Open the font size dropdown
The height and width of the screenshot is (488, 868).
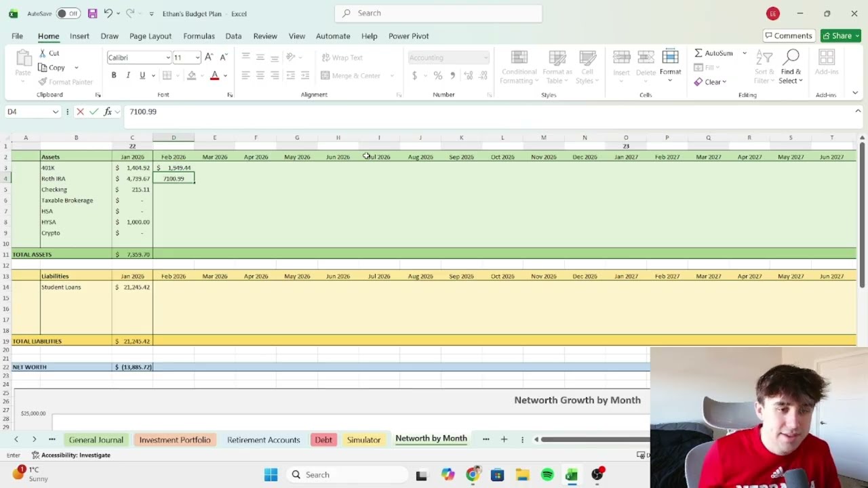(197, 58)
